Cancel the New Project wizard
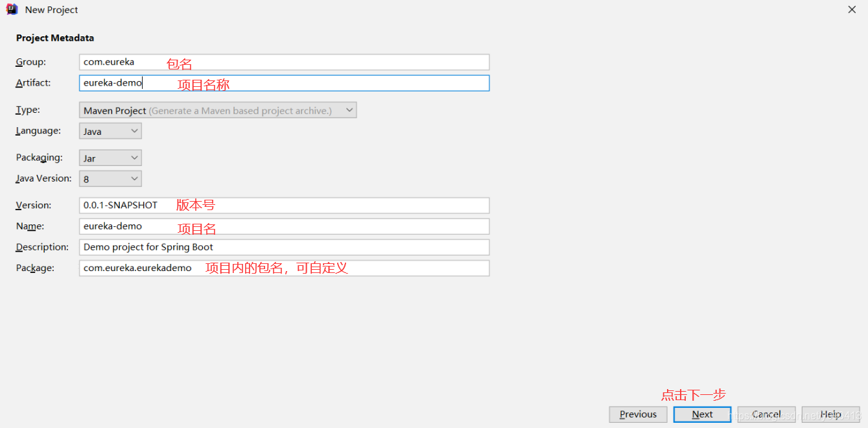Viewport: 868px width, 428px height. [x=766, y=414]
